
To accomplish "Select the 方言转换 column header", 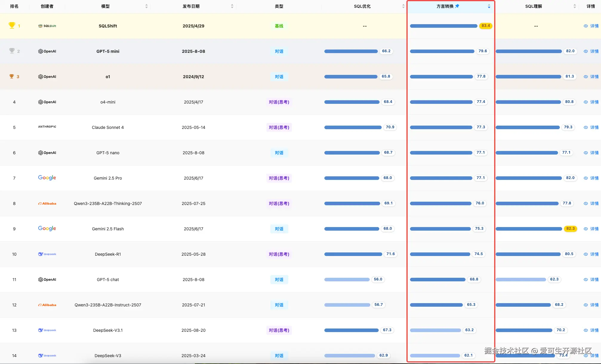I will click(445, 6).
